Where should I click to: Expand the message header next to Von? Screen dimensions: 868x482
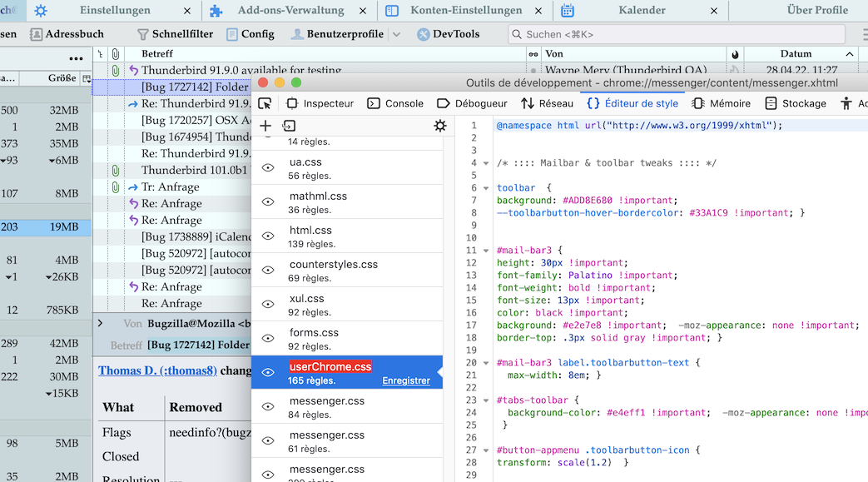click(x=100, y=323)
